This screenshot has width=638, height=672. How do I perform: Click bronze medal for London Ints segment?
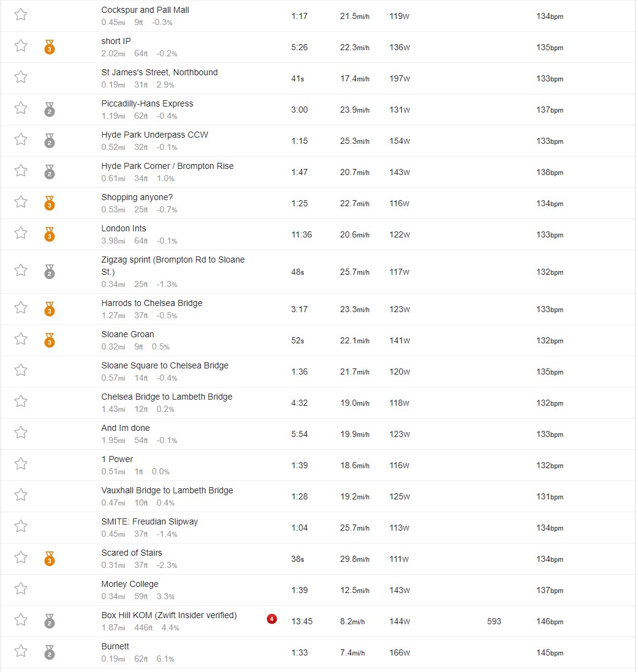(x=50, y=234)
